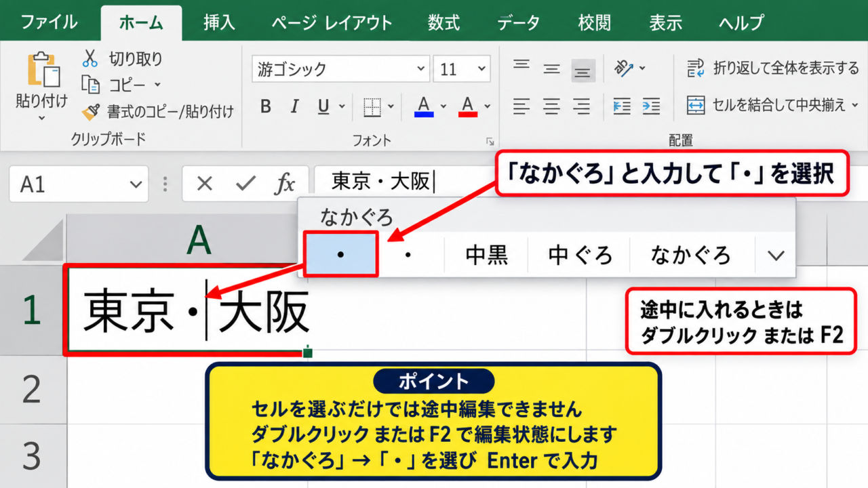Click the Format Painter (書式のコピー/貼り付け) brush
The width and height of the screenshot is (868, 488).
91,111
